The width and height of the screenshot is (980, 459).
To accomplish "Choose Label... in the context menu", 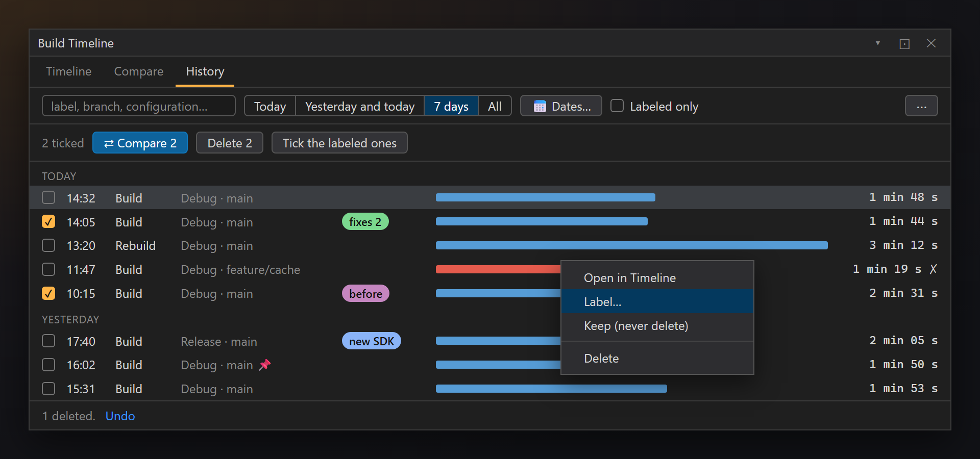I will click(657, 301).
